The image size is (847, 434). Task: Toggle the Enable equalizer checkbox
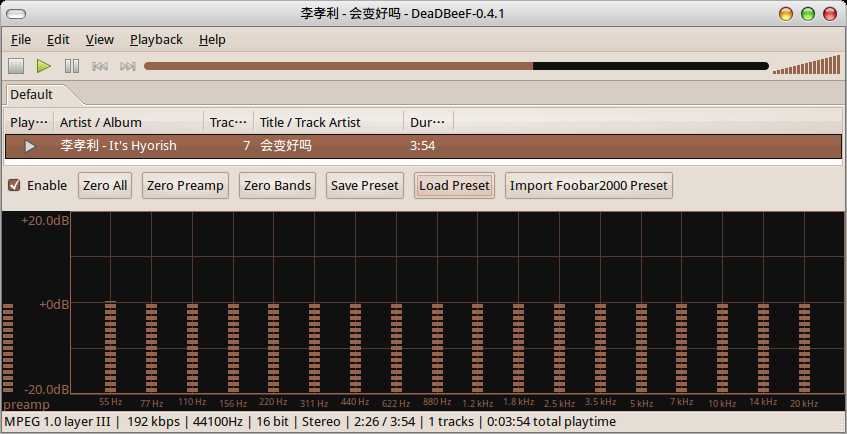[x=14, y=185]
